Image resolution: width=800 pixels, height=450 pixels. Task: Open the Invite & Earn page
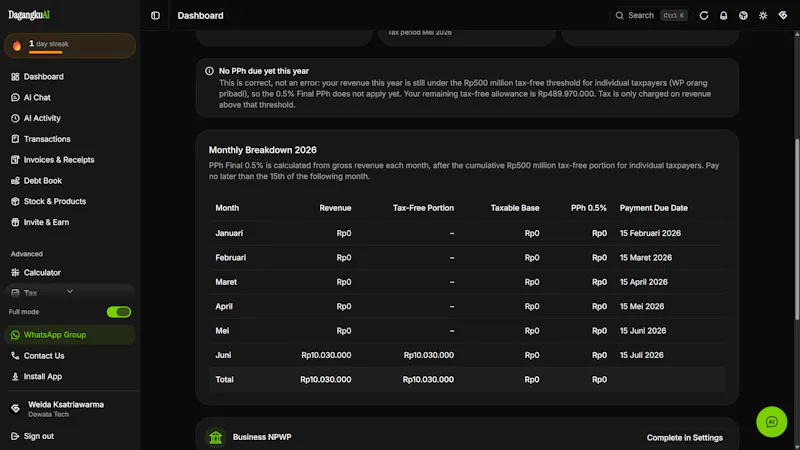[x=69, y=222]
